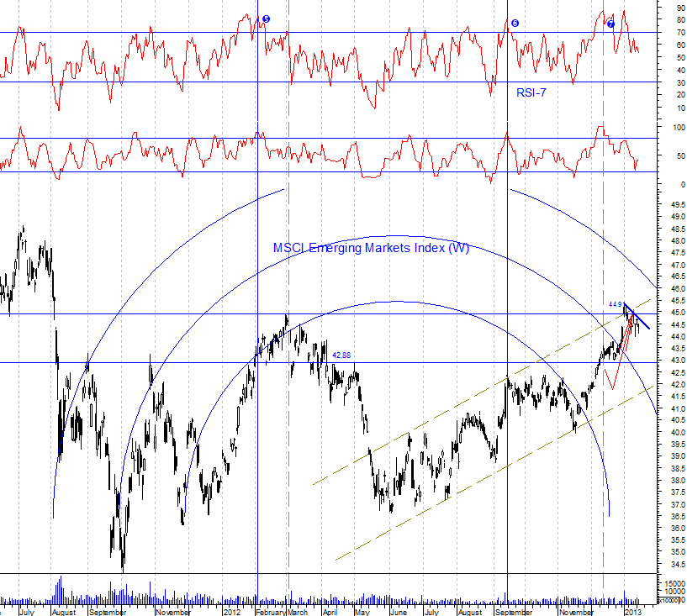The height and width of the screenshot is (616, 687).
Task: Click the 40.0 value on the price axis
Action: coord(678,432)
